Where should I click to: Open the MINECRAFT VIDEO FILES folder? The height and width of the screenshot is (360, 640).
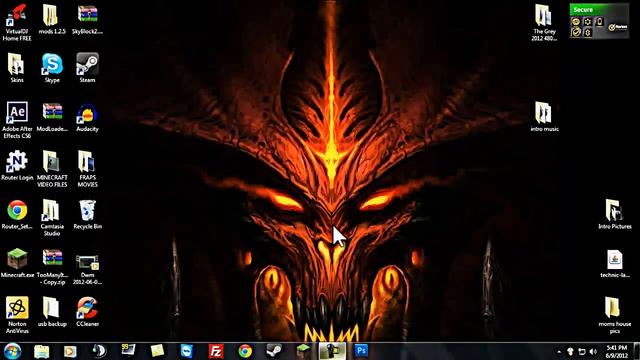(x=52, y=169)
